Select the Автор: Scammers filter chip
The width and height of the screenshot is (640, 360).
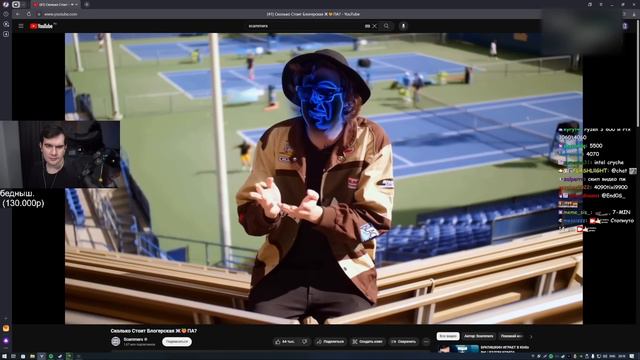pyautogui.click(x=479, y=336)
